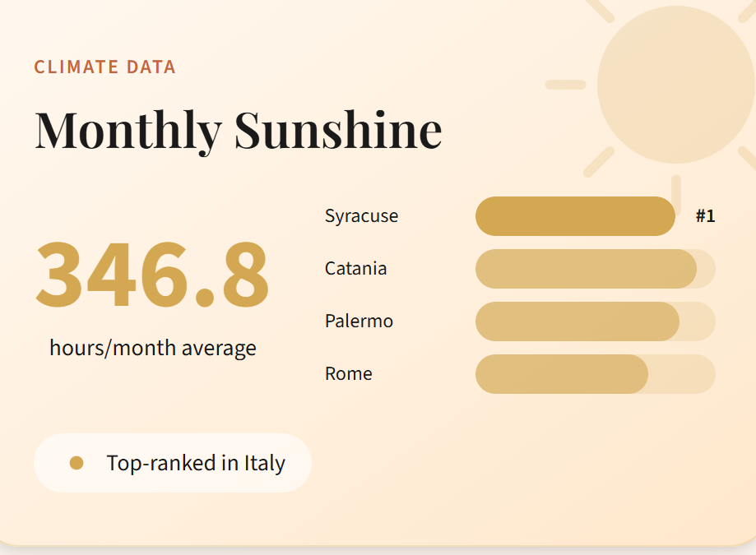Click the hours/month average caption
This screenshot has width=756, height=555.
coord(153,348)
